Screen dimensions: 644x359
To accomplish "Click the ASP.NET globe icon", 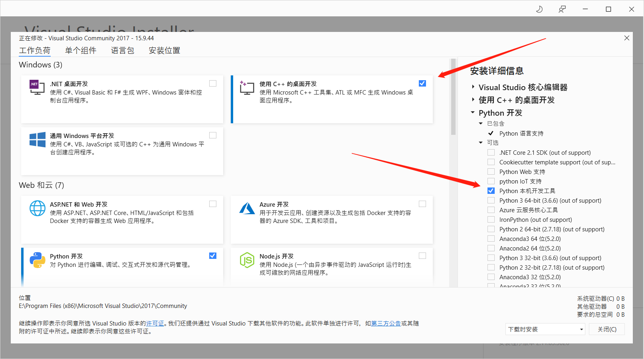I will click(x=38, y=208).
